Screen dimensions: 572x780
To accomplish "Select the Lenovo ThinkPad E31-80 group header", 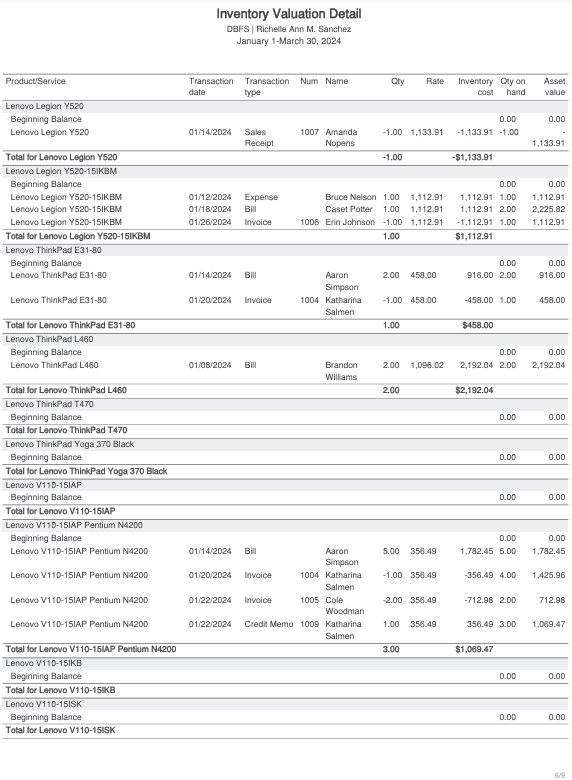I will [x=286, y=250].
